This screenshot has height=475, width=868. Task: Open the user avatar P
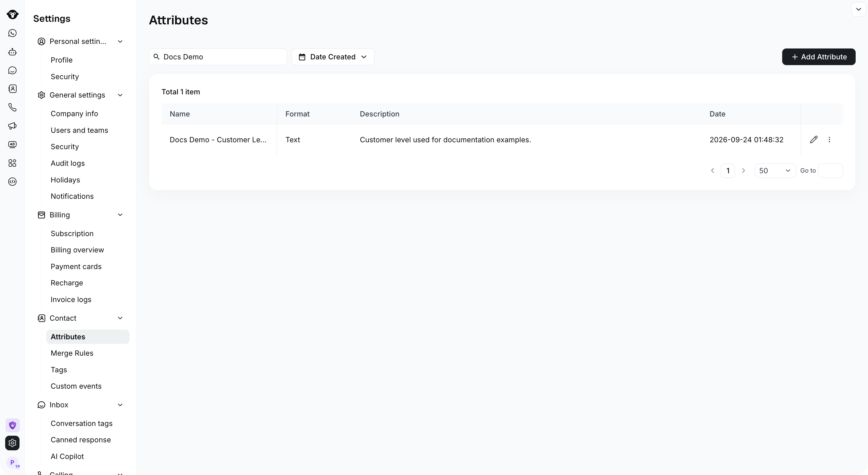(12, 463)
